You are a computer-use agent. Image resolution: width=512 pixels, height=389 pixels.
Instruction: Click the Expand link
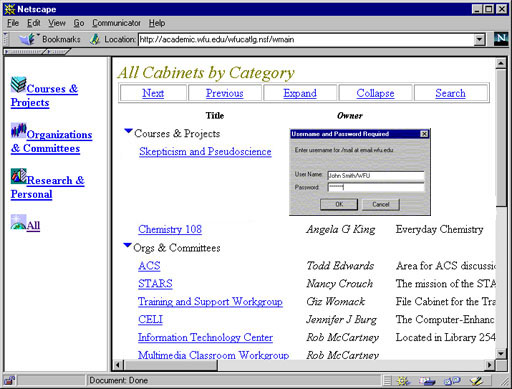tap(300, 93)
